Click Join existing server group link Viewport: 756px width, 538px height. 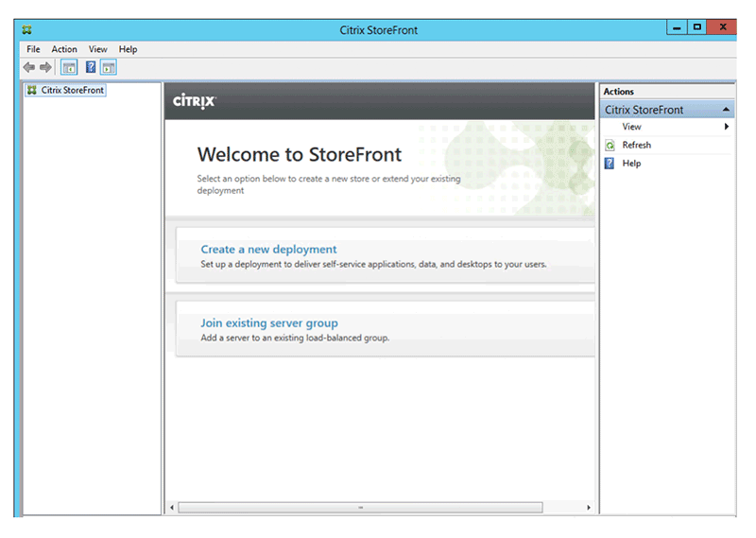pos(269,322)
